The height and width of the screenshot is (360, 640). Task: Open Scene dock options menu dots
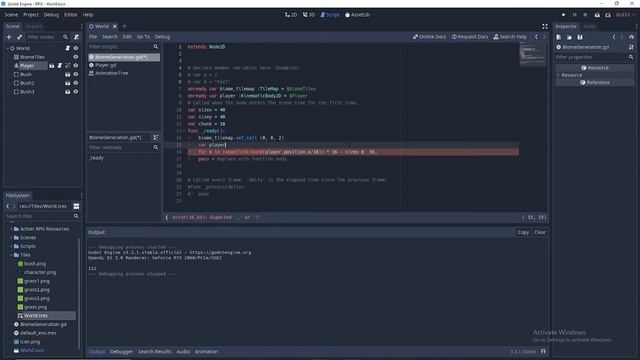pyautogui.click(x=82, y=27)
